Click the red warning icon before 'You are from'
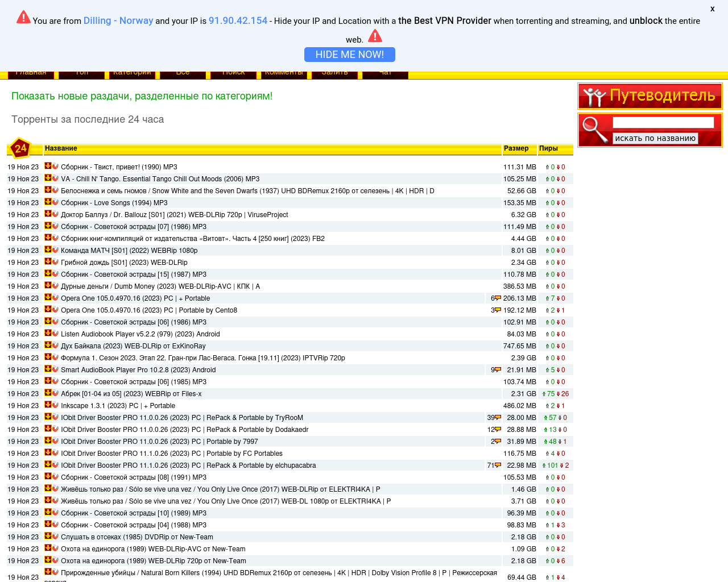Screen dimensions: 728x582 23,17
